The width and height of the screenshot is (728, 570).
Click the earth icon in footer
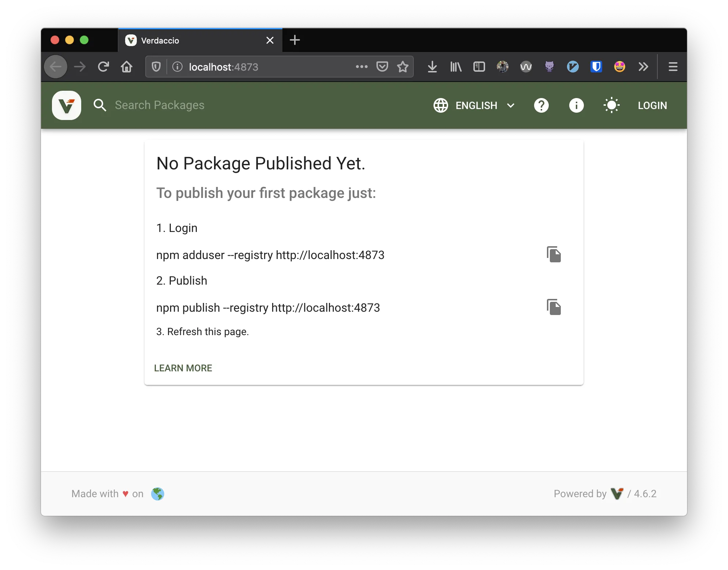coord(158,494)
